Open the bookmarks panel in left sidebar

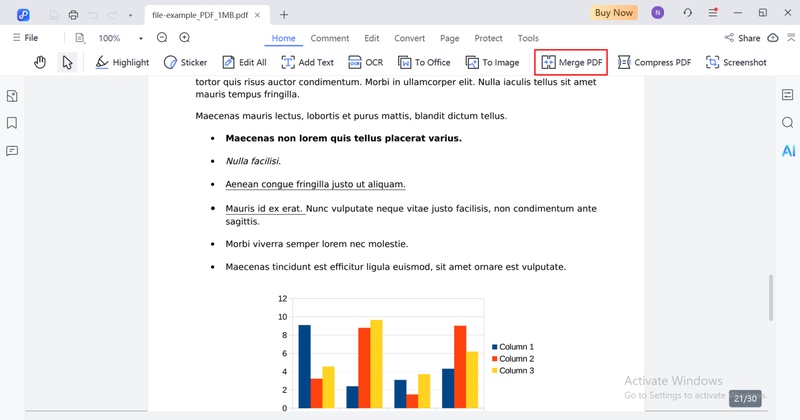12,123
